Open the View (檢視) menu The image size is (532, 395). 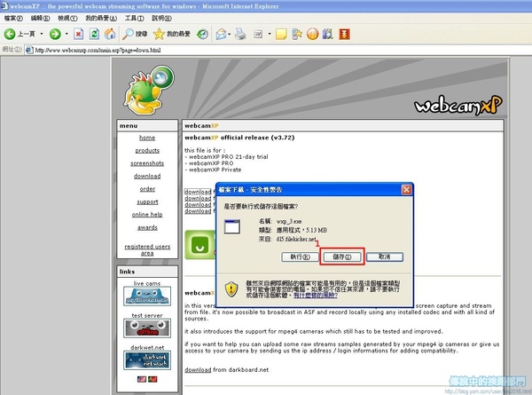point(67,18)
